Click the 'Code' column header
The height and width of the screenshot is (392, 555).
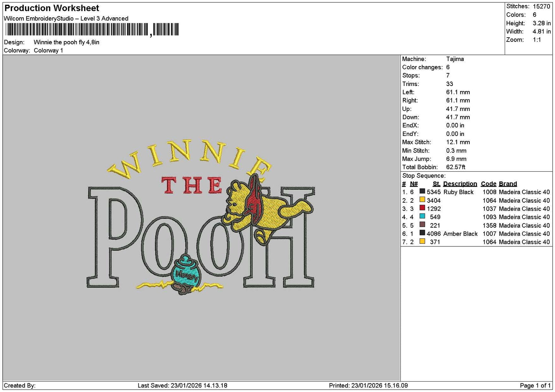tap(489, 184)
